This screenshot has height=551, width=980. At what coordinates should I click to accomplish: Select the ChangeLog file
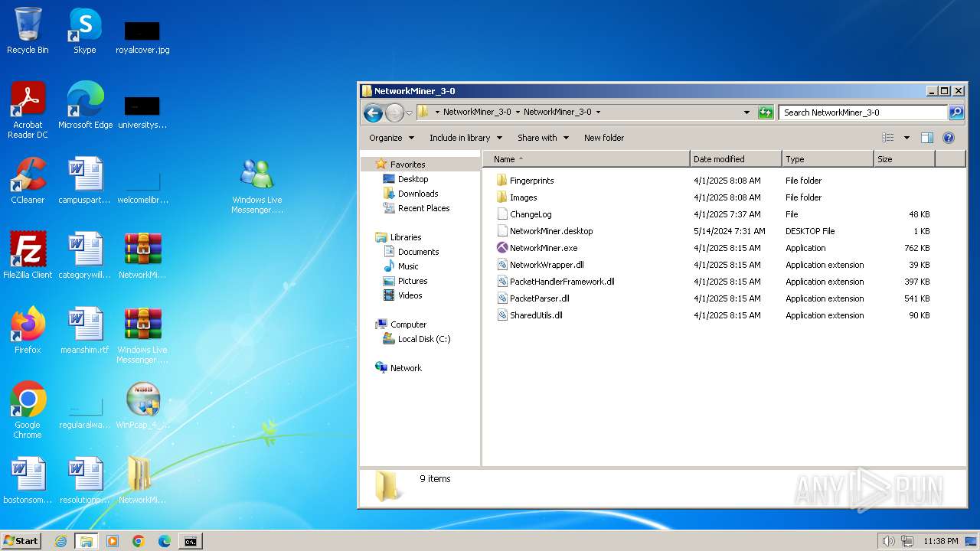(x=531, y=214)
